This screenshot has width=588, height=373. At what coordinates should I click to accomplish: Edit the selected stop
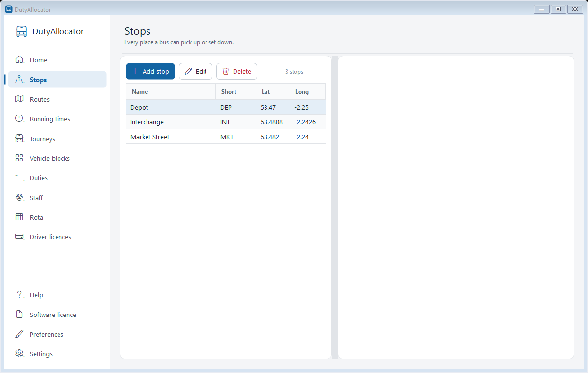pyautogui.click(x=196, y=71)
